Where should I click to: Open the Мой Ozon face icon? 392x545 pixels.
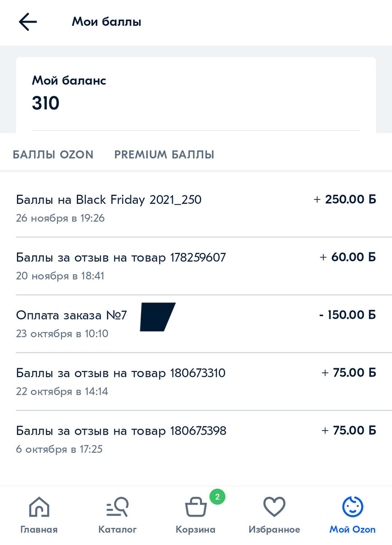tap(353, 507)
